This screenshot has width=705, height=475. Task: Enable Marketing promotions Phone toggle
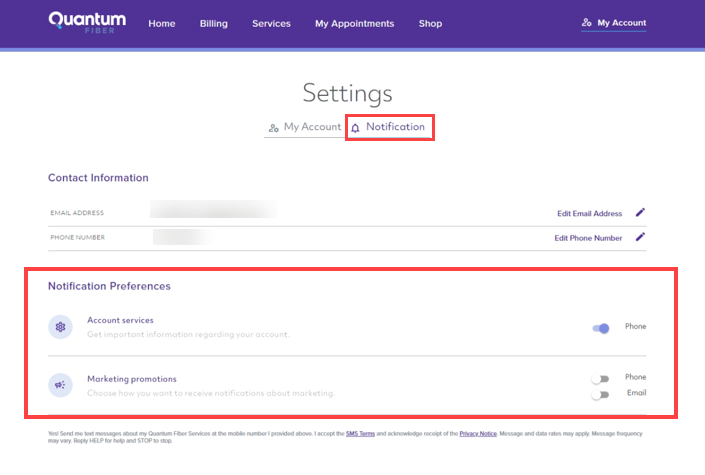(x=600, y=379)
